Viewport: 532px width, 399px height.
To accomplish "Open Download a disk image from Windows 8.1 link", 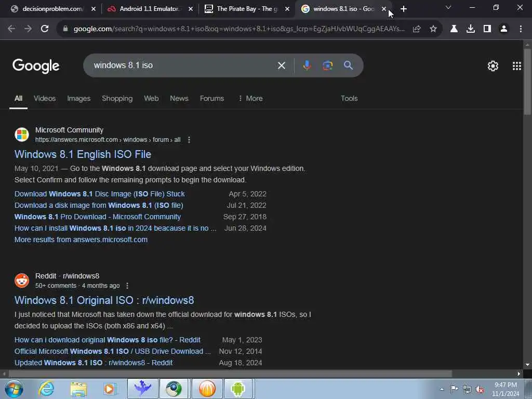I will coord(99,205).
